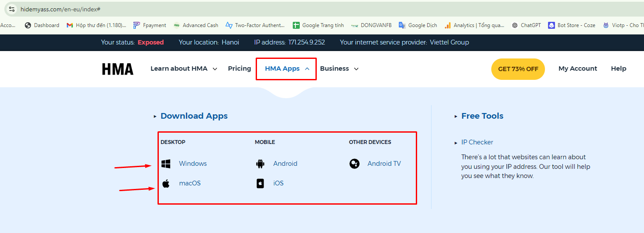Click the HMA logo
Screen dimensions: 644x233
point(118,69)
